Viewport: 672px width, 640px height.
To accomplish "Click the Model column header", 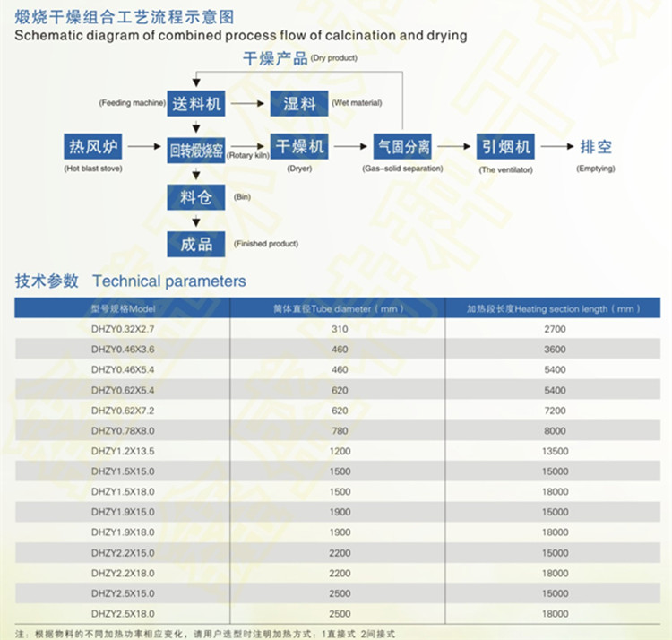I will (x=123, y=308).
